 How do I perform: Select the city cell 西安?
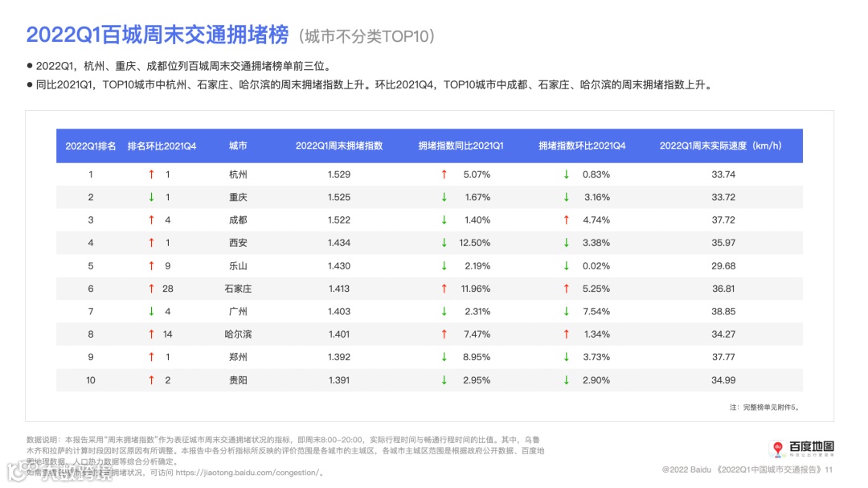tap(238, 243)
